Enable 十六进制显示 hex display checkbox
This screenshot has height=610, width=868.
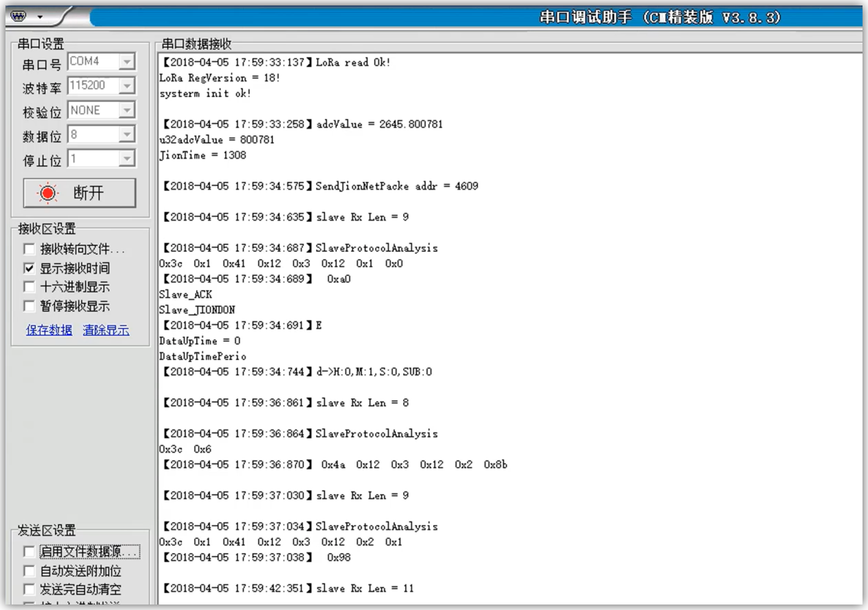29,287
